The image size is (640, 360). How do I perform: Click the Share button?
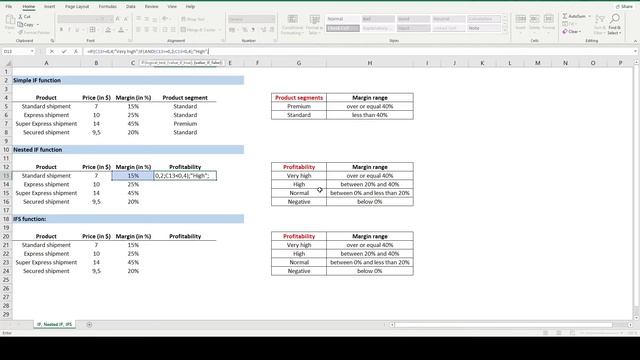(624, 7)
